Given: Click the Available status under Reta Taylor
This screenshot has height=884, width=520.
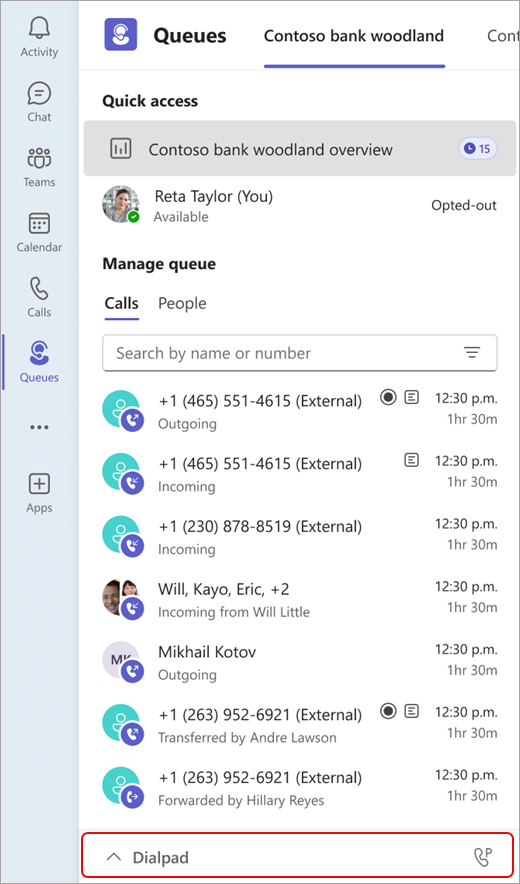Looking at the screenshot, I should [x=181, y=217].
